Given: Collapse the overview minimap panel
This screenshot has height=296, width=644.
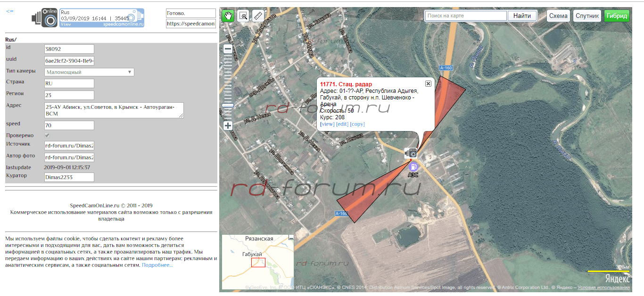Looking at the screenshot, I should (x=290, y=238).
